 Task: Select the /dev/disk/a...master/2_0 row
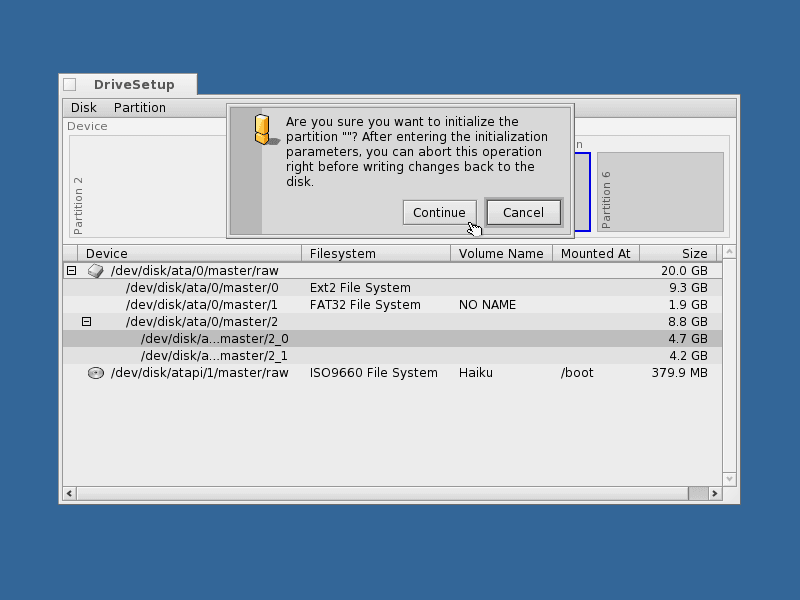392,339
